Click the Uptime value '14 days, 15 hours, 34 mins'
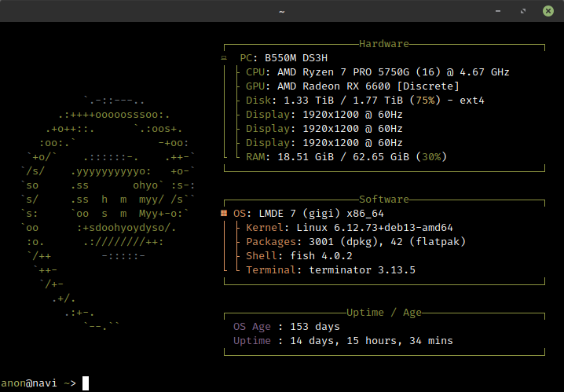The height and width of the screenshot is (392, 564). tap(372, 341)
